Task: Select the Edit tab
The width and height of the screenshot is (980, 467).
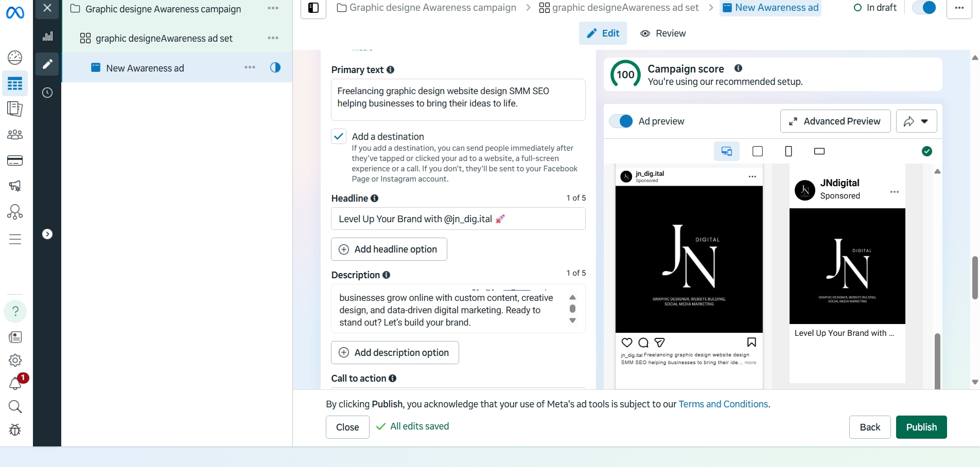Action: pos(603,33)
